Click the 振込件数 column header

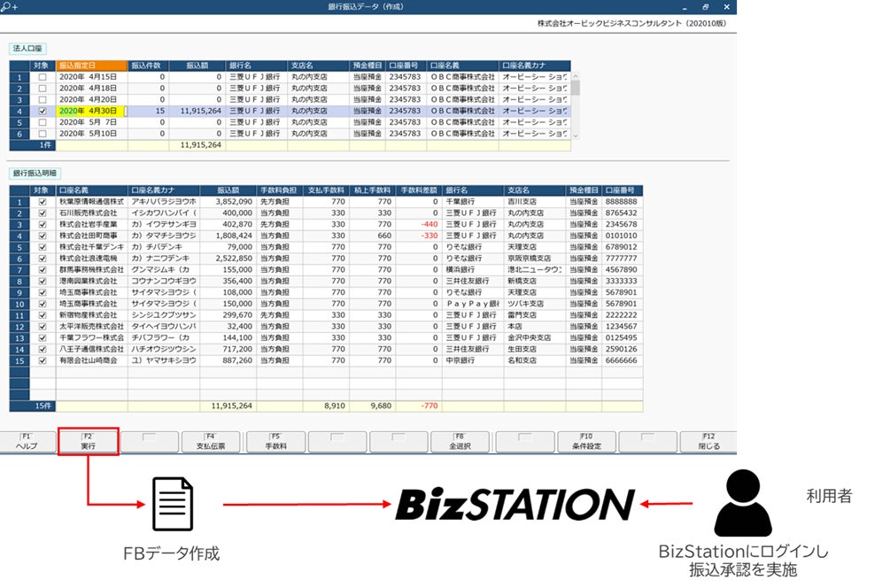(148, 66)
